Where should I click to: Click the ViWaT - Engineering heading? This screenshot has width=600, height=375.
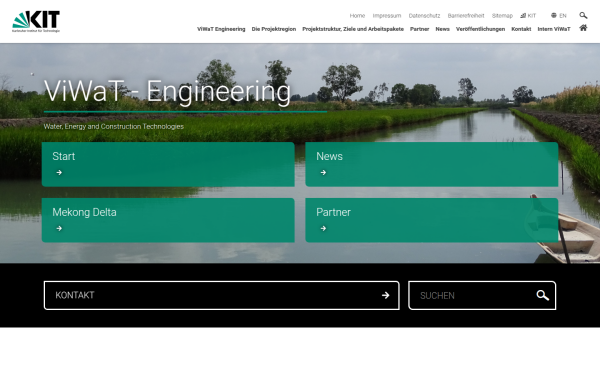(x=167, y=92)
